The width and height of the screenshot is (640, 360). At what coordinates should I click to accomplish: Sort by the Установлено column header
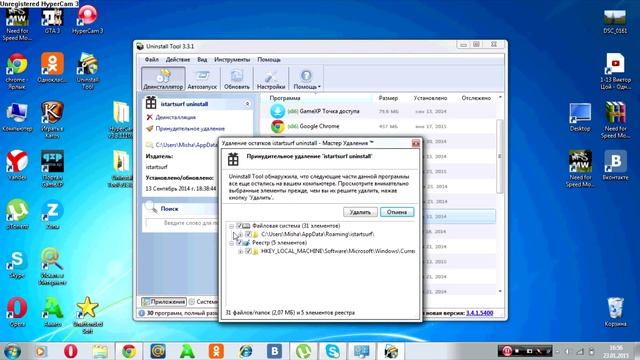click(x=430, y=98)
